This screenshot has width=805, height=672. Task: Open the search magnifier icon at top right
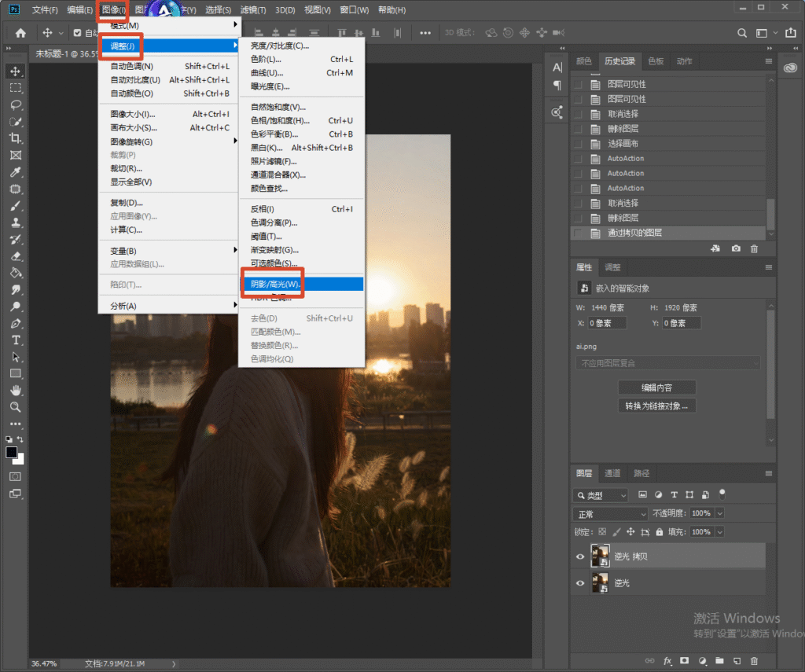click(742, 33)
